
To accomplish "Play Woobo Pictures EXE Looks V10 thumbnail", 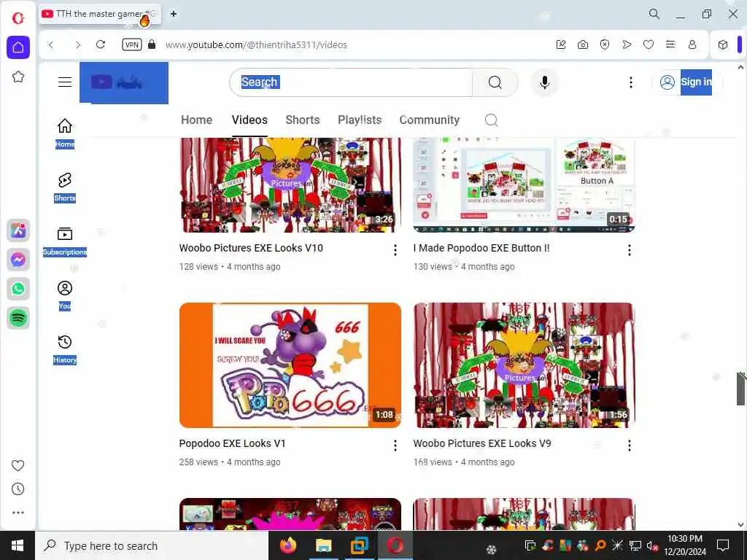I will coord(290,184).
